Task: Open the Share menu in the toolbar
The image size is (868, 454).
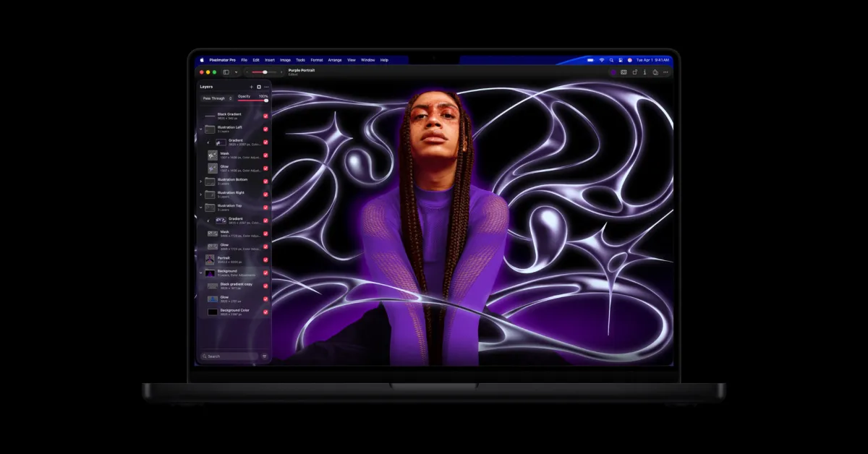Action: click(656, 72)
